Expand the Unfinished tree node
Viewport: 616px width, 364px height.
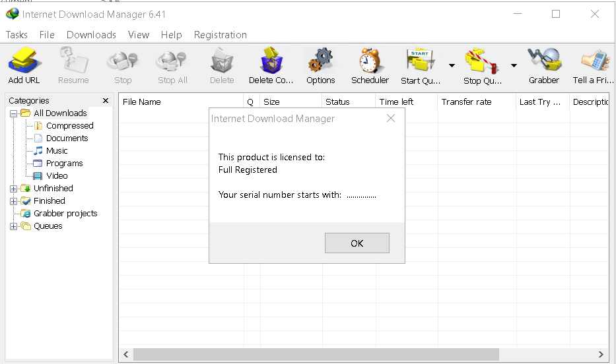(13, 189)
